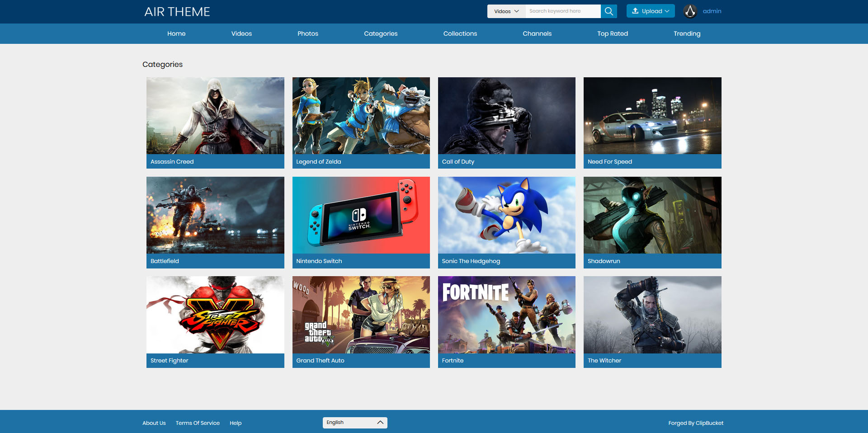Open the Grand Theft Auto thumbnail
This screenshot has width=868, height=433.
coord(361,315)
